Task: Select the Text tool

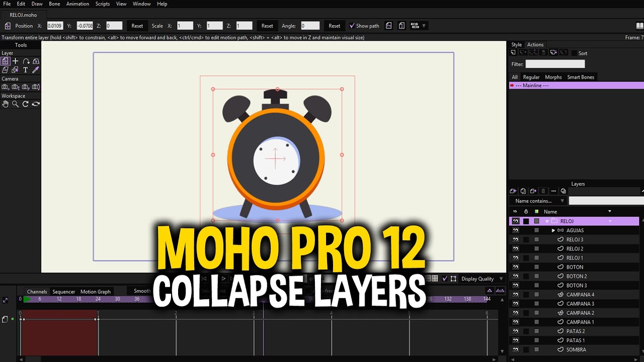Action: [x=26, y=70]
